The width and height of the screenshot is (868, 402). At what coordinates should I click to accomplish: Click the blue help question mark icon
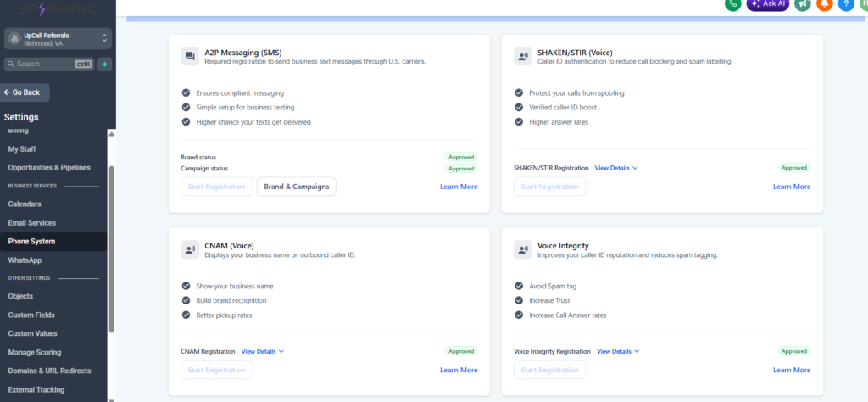click(846, 4)
